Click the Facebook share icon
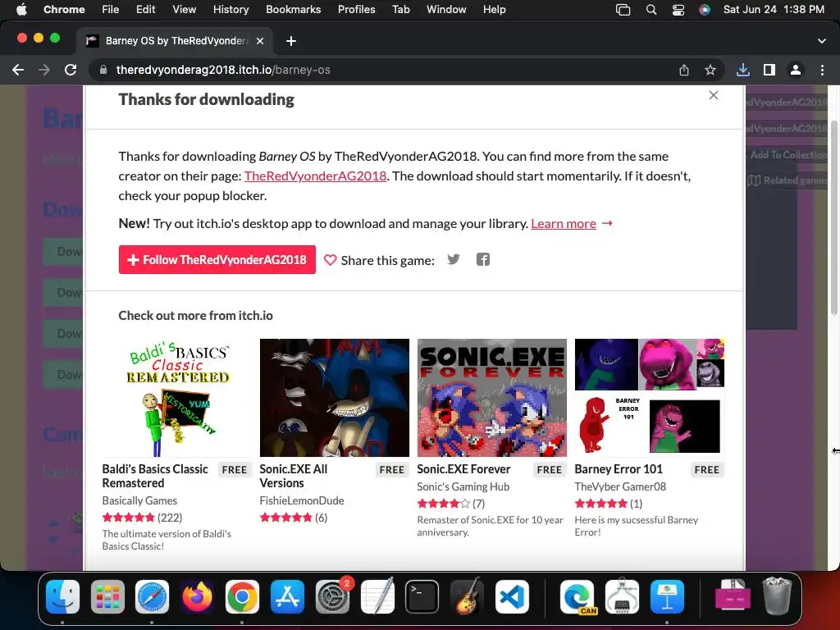 click(x=482, y=259)
